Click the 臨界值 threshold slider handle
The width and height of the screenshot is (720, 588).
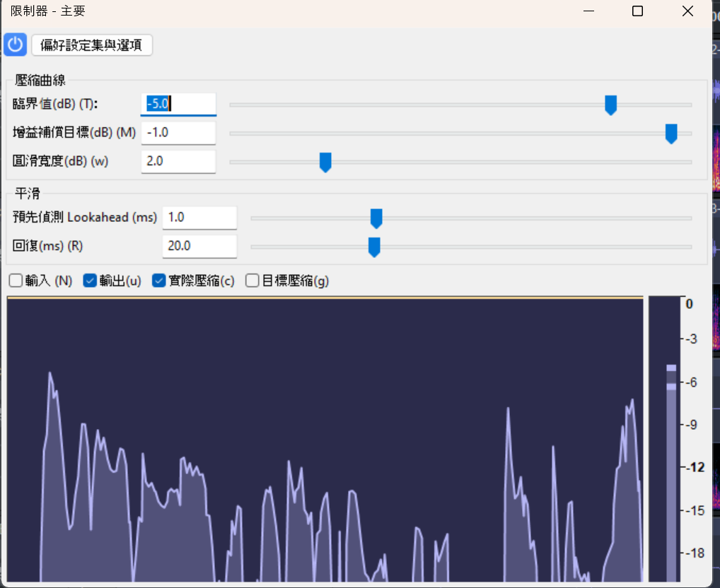(x=610, y=105)
